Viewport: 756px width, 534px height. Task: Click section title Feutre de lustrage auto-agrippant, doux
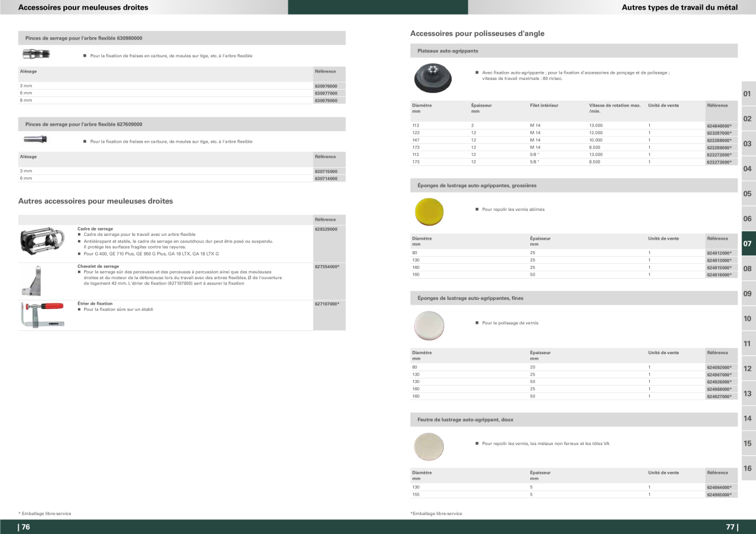[x=465, y=419]
